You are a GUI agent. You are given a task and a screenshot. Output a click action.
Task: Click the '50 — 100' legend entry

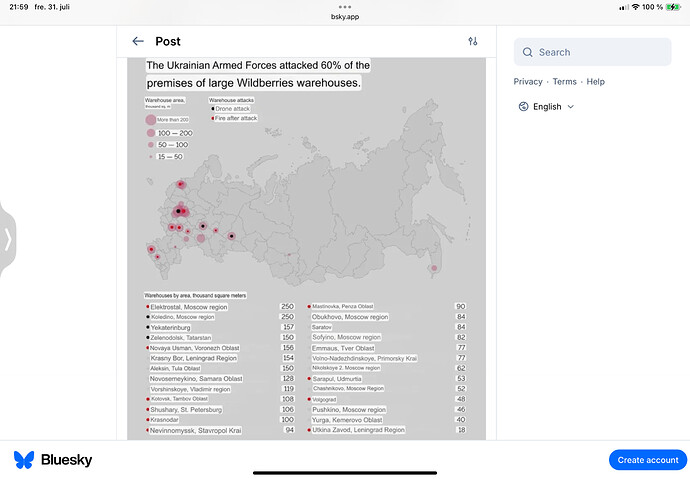(x=173, y=145)
